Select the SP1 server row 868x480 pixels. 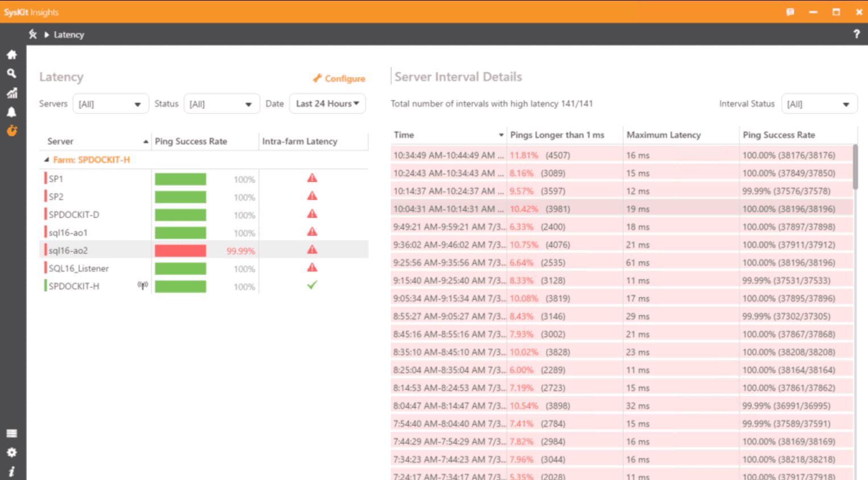point(203,178)
